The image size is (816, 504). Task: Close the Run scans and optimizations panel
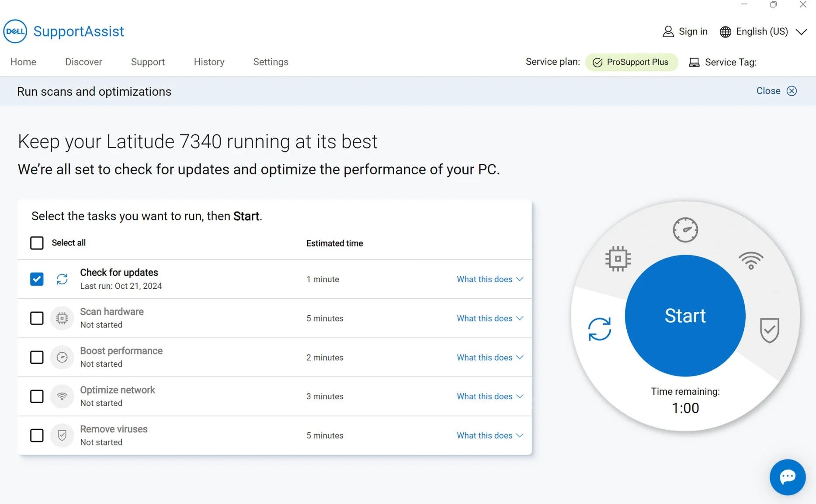click(776, 91)
